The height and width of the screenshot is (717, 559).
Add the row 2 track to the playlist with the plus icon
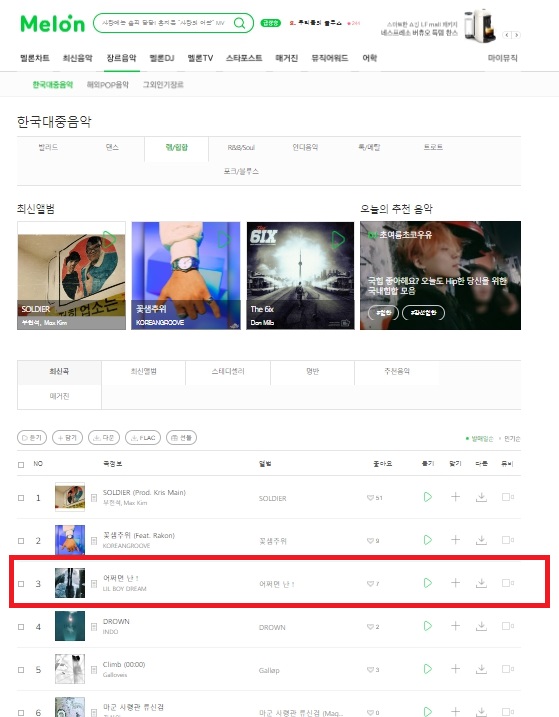[x=455, y=540]
